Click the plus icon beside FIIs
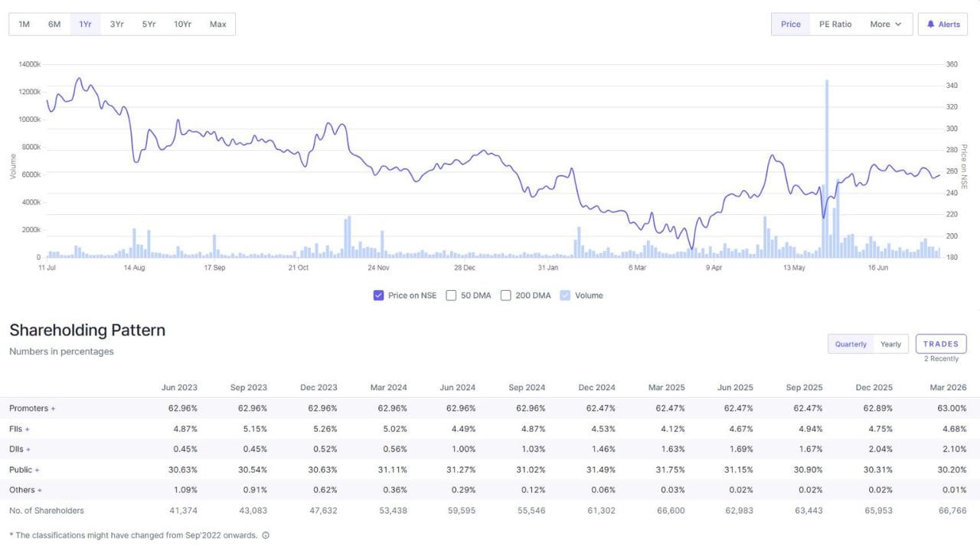This screenshot has width=980, height=551. pos(27,429)
